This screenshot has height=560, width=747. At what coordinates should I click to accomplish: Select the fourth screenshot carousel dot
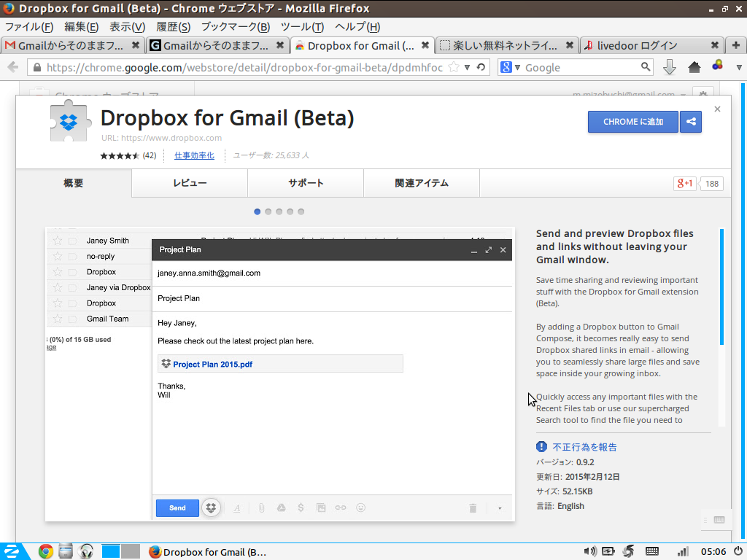290,212
